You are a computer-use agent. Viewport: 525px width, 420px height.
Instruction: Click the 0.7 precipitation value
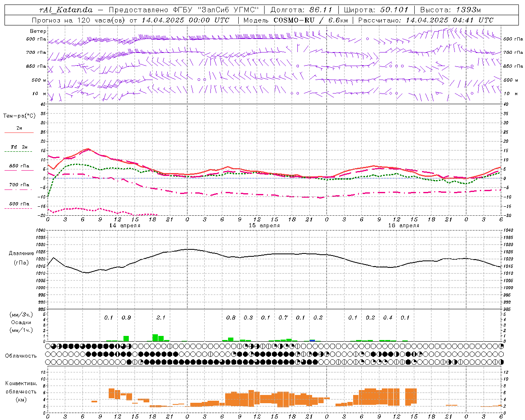tap(283, 318)
